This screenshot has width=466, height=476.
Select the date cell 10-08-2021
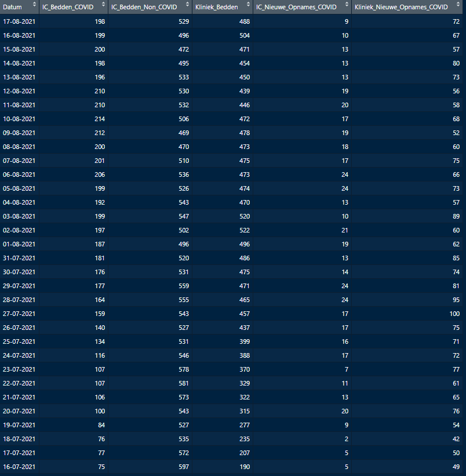point(19,119)
